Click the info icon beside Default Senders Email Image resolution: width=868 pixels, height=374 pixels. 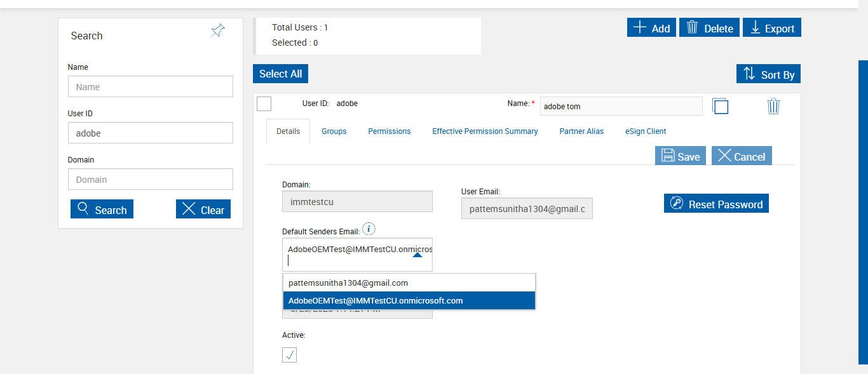pyautogui.click(x=369, y=229)
